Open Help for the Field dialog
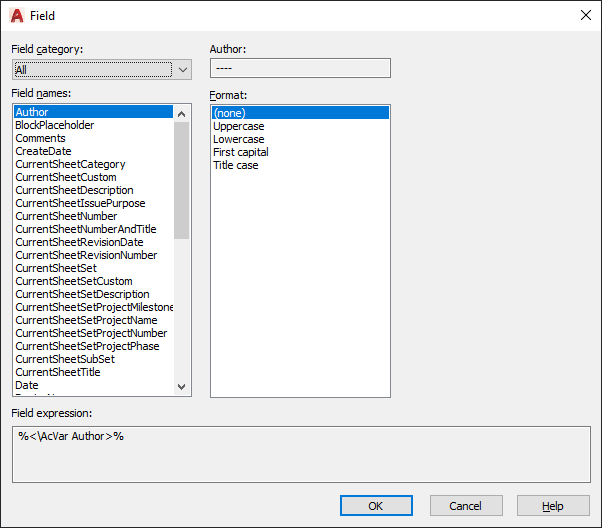The width and height of the screenshot is (602, 528). coord(553,506)
